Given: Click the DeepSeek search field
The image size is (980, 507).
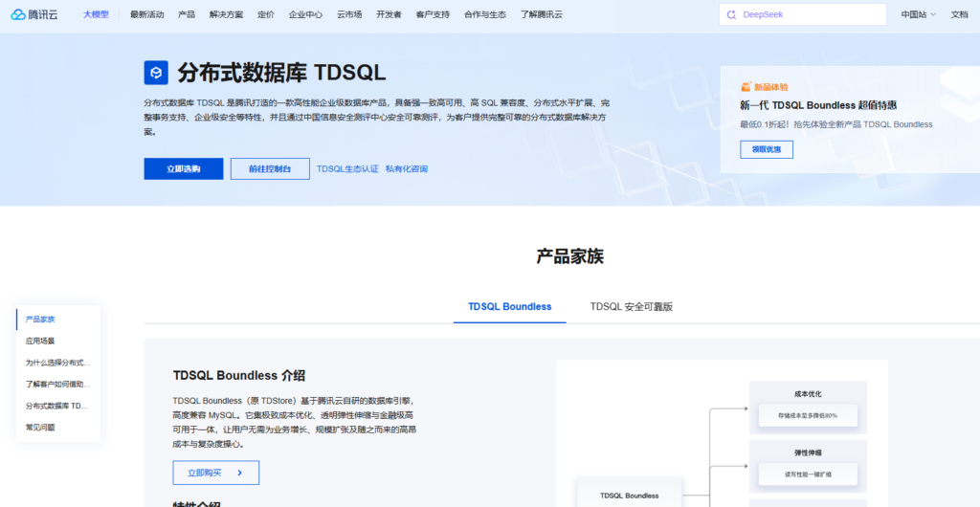Looking at the screenshot, I should pyautogui.click(x=803, y=14).
